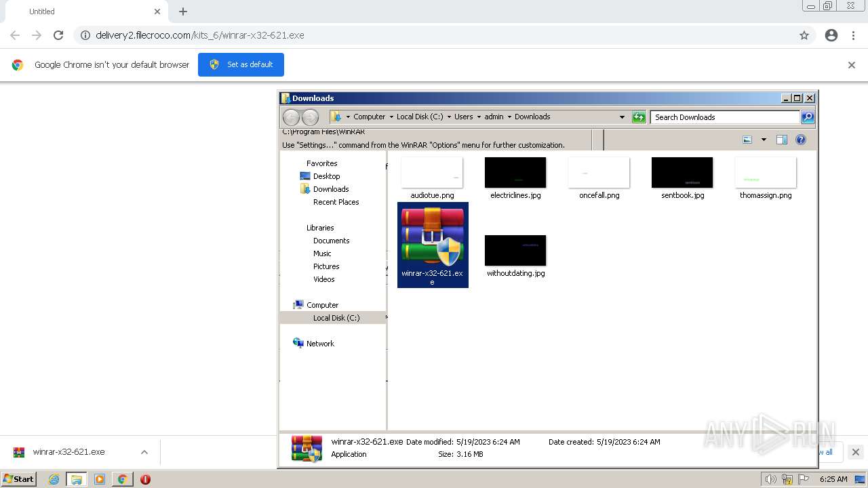Open the Chrome profile avatar icon

[x=831, y=35]
